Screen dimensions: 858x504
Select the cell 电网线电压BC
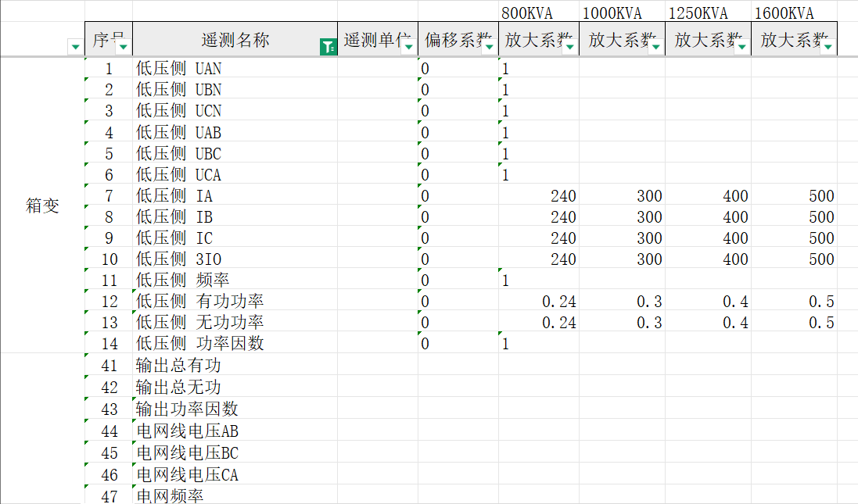click(x=235, y=452)
